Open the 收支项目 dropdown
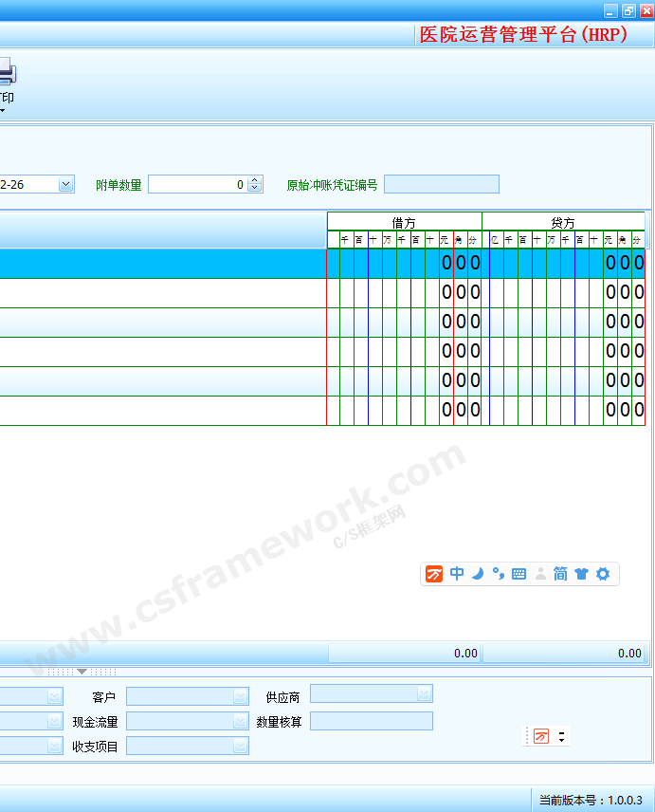This screenshot has width=655, height=812. [241, 747]
